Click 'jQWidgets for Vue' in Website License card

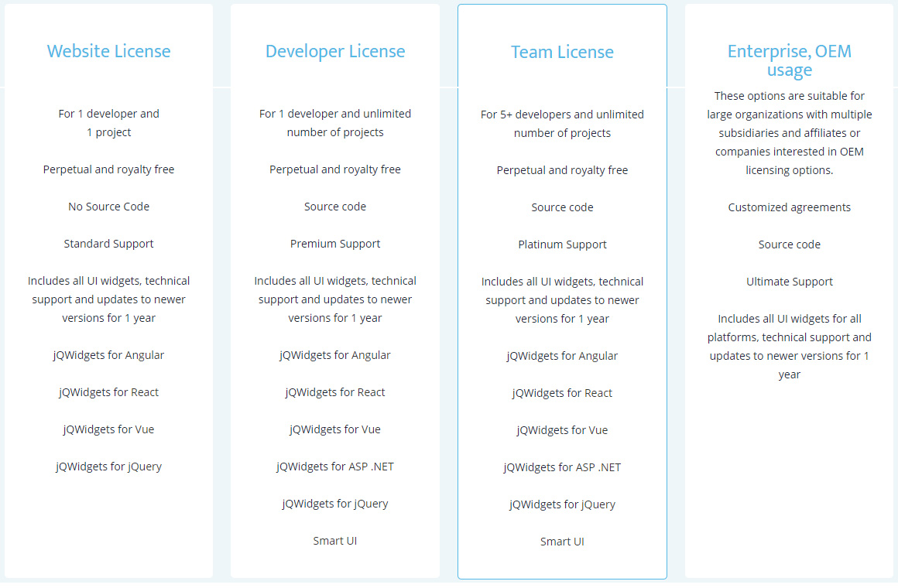pos(109,430)
